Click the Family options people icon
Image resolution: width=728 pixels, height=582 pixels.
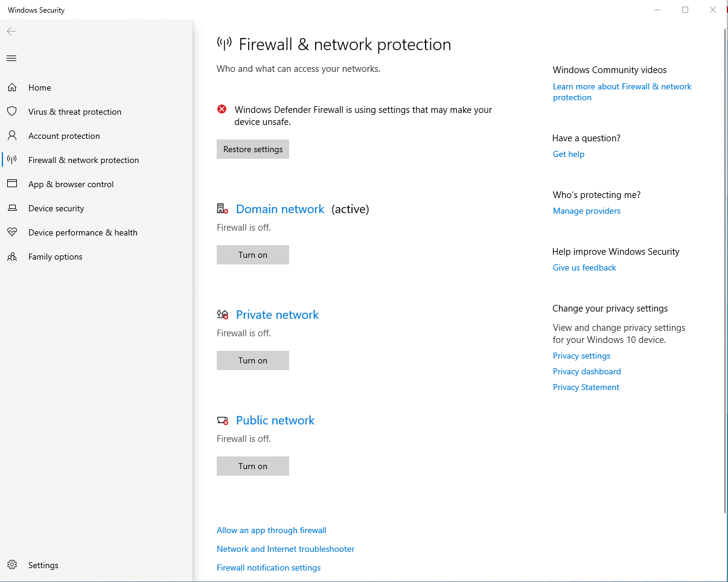click(11, 257)
